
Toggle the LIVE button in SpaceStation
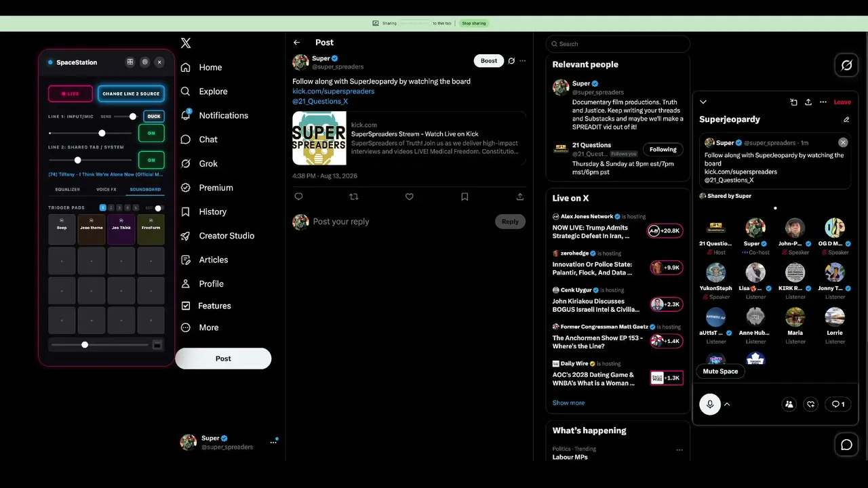[x=71, y=94]
